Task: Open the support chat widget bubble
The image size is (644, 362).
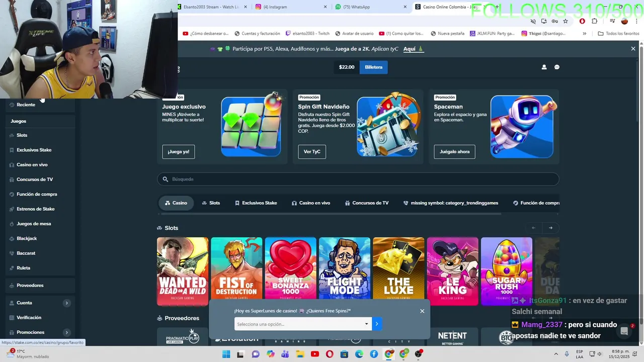Action: 624,331
